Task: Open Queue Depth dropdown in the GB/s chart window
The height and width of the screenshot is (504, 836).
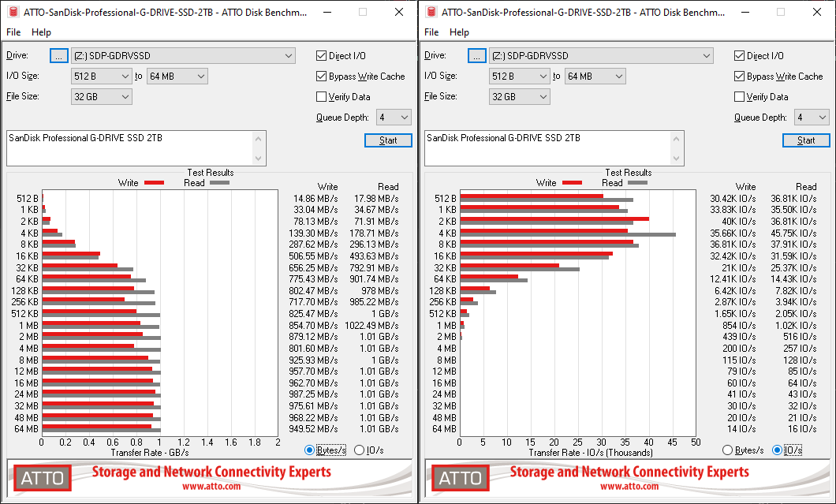Action: (394, 118)
